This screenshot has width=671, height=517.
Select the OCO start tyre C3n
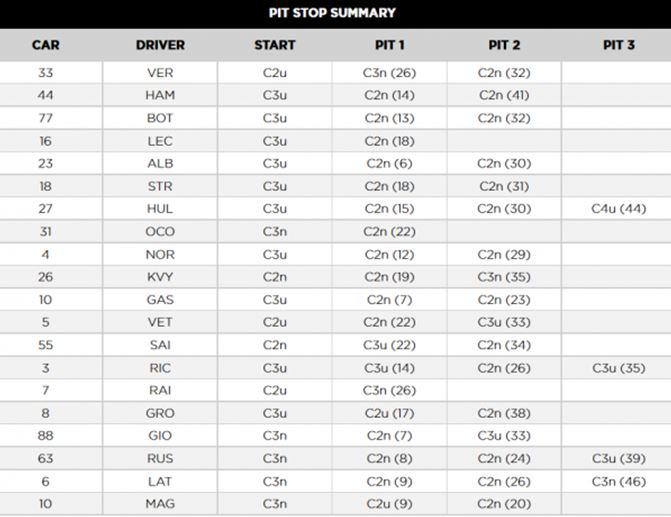coord(275,232)
